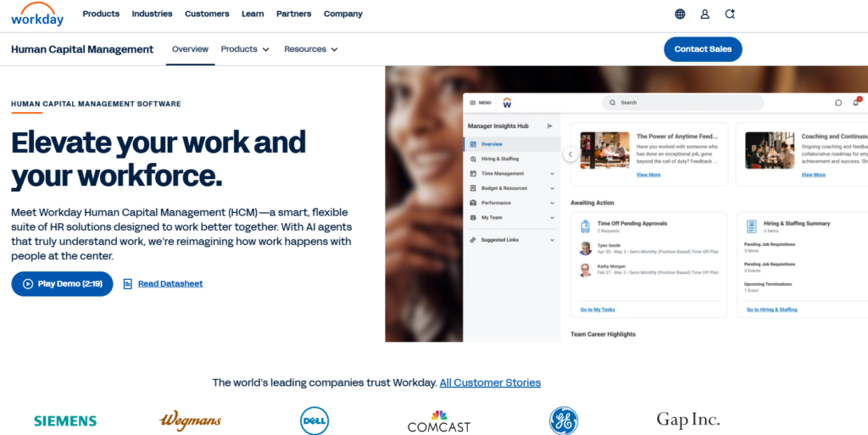Expand the Time Management chevron
868x435 pixels.
click(x=552, y=174)
